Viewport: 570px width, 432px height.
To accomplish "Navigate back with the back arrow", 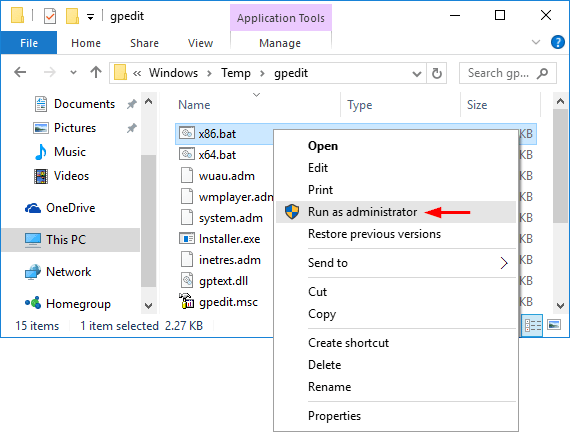I will pyautogui.click(x=20, y=72).
